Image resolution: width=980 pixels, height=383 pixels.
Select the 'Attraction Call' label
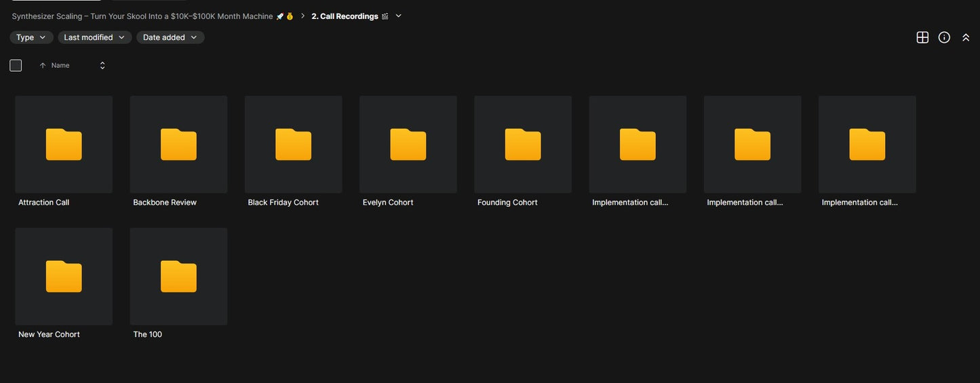point(43,202)
